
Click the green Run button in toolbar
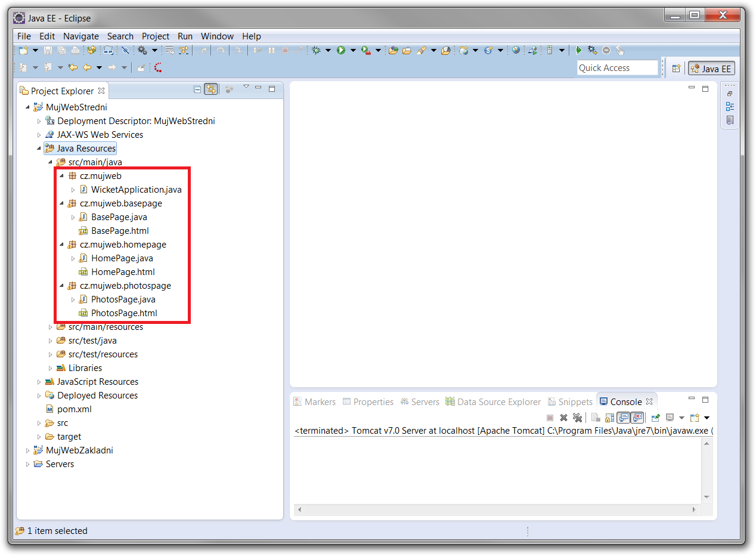tap(341, 51)
